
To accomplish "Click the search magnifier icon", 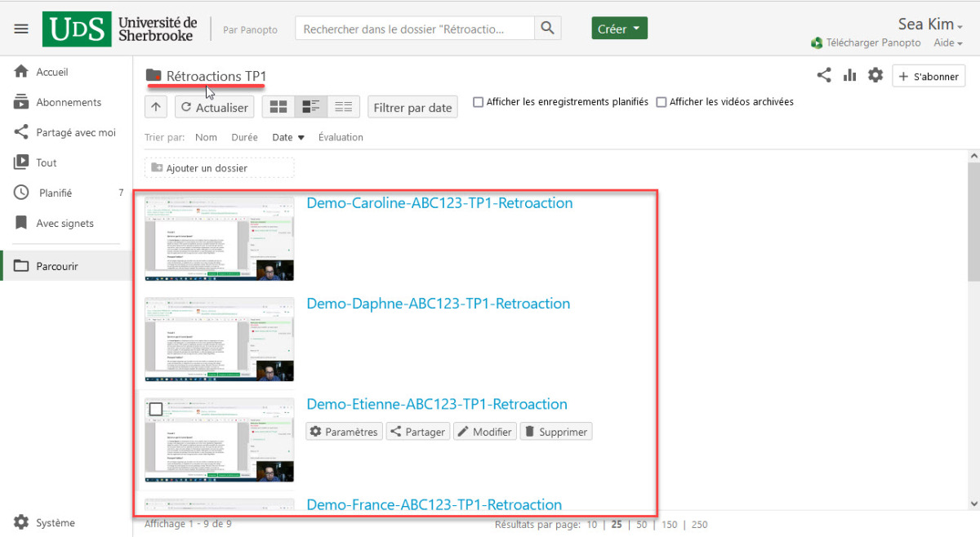I will coord(547,29).
